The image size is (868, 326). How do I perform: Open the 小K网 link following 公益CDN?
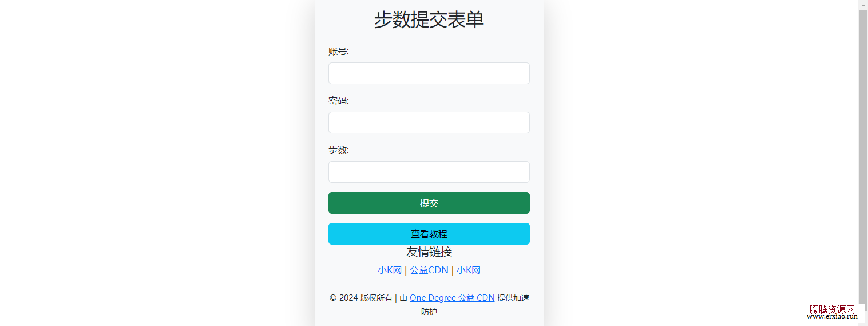coord(469,270)
